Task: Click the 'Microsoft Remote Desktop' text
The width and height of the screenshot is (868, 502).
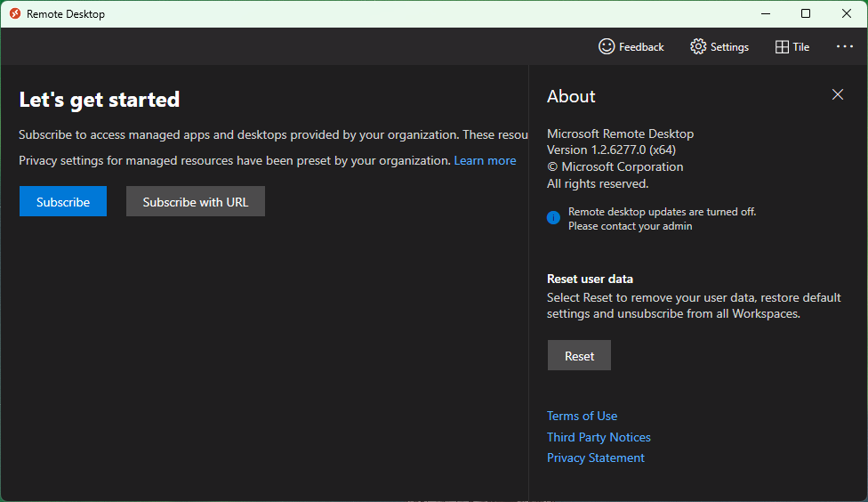Action: click(620, 134)
